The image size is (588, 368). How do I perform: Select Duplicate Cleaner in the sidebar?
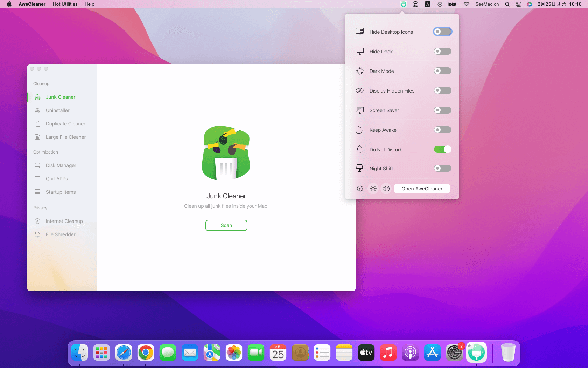tap(65, 124)
